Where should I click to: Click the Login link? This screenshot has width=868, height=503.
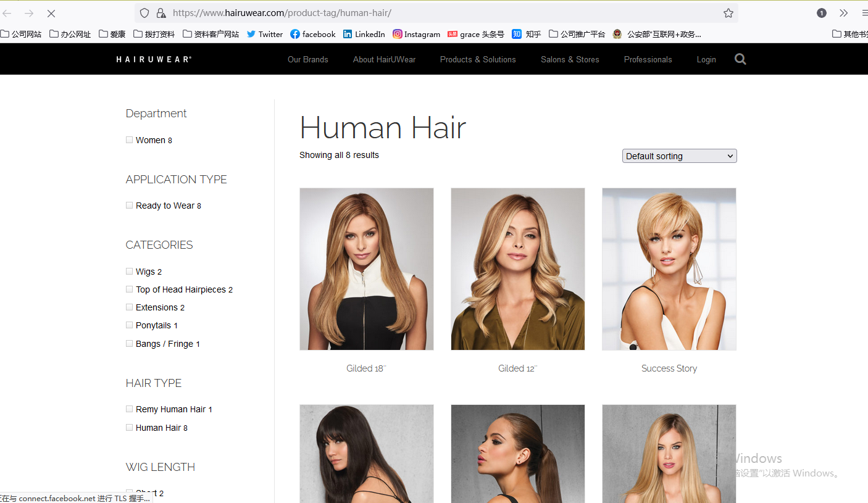click(706, 59)
